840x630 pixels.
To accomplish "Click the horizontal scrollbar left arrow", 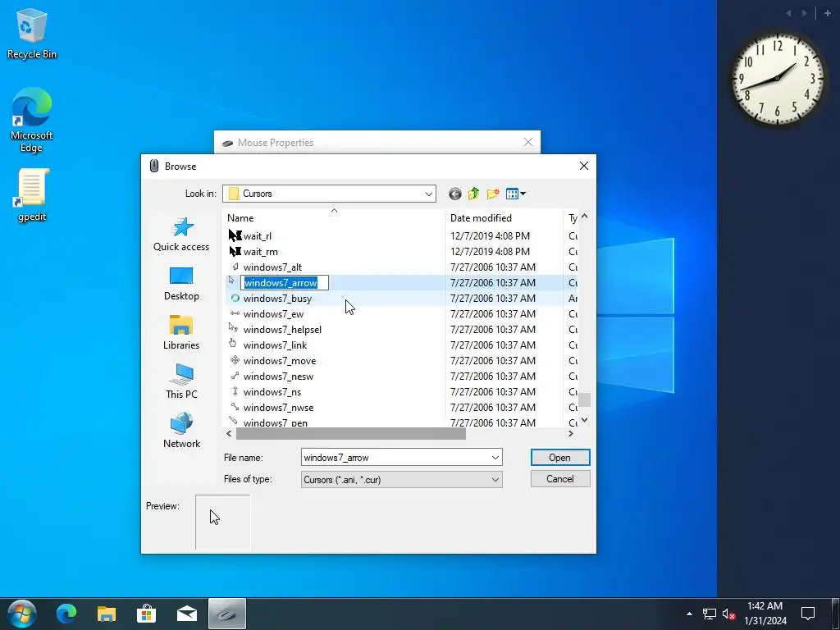I will [x=230, y=433].
